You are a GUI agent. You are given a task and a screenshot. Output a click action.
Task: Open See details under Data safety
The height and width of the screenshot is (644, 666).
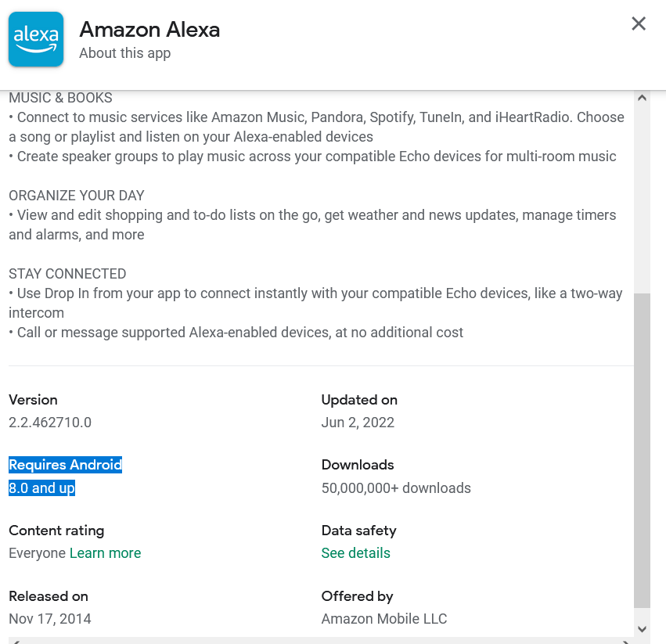pos(355,553)
